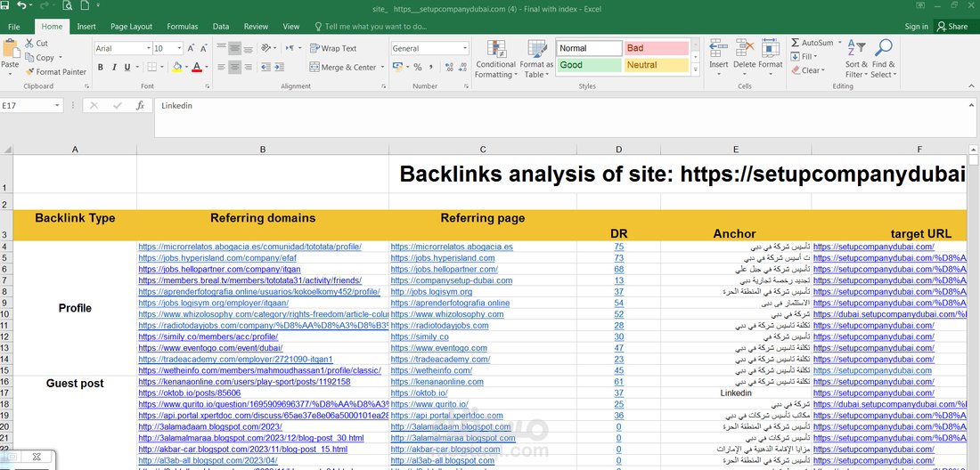Toggle Bold formatting
This screenshot has height=470, width=980.
pyautogui.click(x=101, y=67)
